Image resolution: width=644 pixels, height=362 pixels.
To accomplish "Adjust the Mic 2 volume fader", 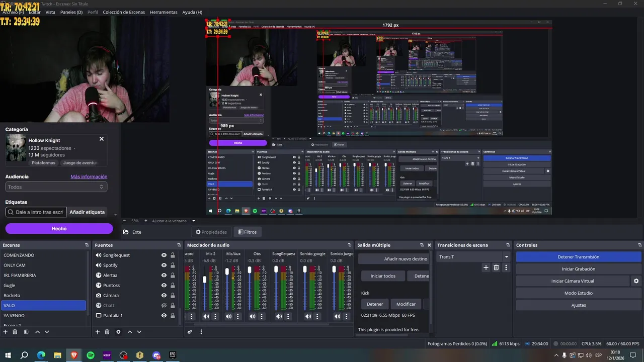I will coord(204,280).
